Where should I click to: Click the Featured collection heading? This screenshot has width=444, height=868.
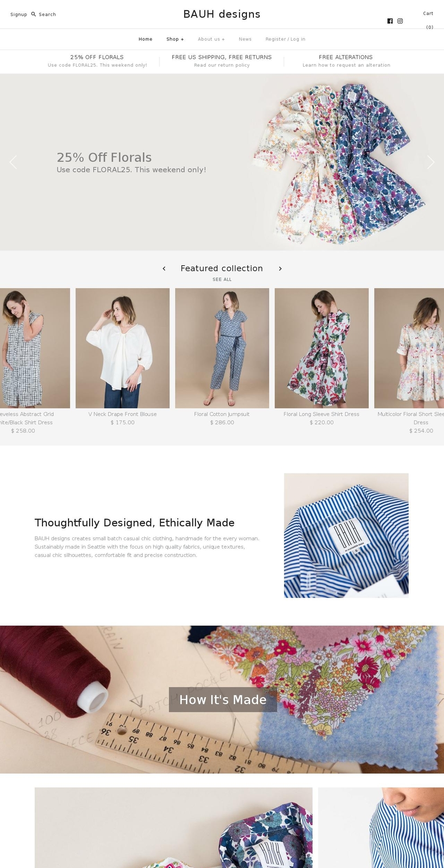pyautogui.click(x=222, y=269)
